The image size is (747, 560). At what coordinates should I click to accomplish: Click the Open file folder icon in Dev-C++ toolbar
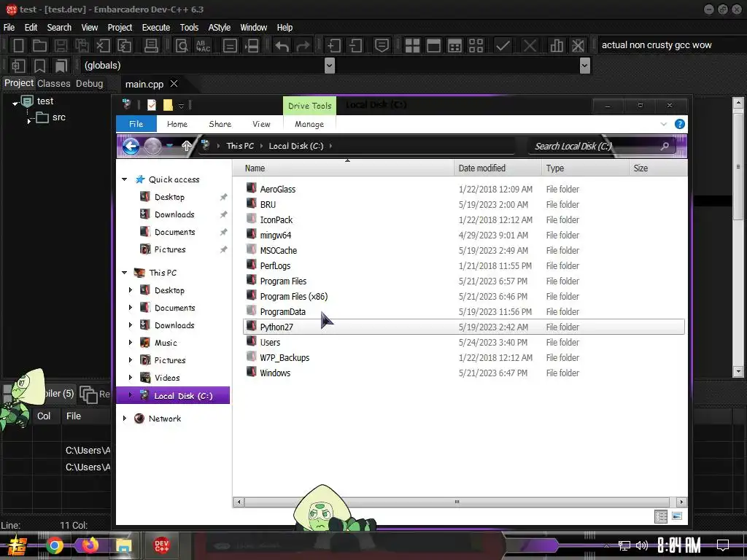click(x=39, y=46)
